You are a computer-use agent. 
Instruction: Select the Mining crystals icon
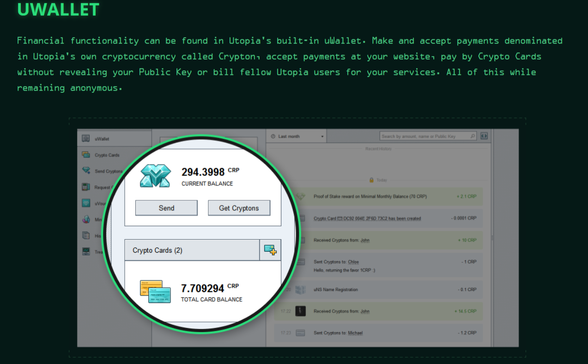coord(85,219)
